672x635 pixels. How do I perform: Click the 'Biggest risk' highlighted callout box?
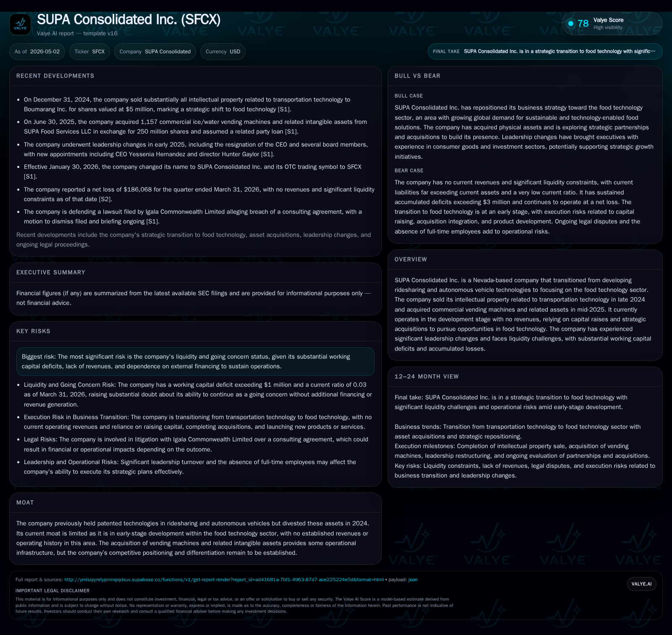(195, 362)
